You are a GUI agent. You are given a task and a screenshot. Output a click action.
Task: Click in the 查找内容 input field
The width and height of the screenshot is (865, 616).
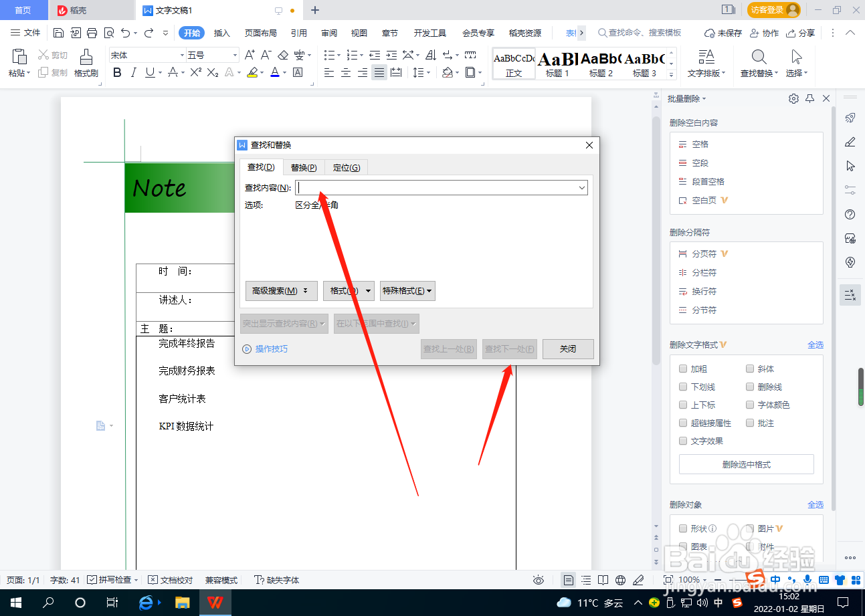[x=436, y=188]
